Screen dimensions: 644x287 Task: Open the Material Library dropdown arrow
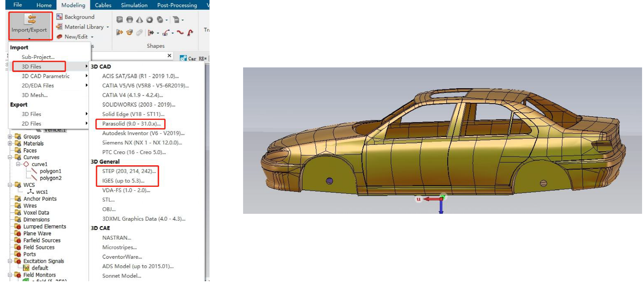108,27
